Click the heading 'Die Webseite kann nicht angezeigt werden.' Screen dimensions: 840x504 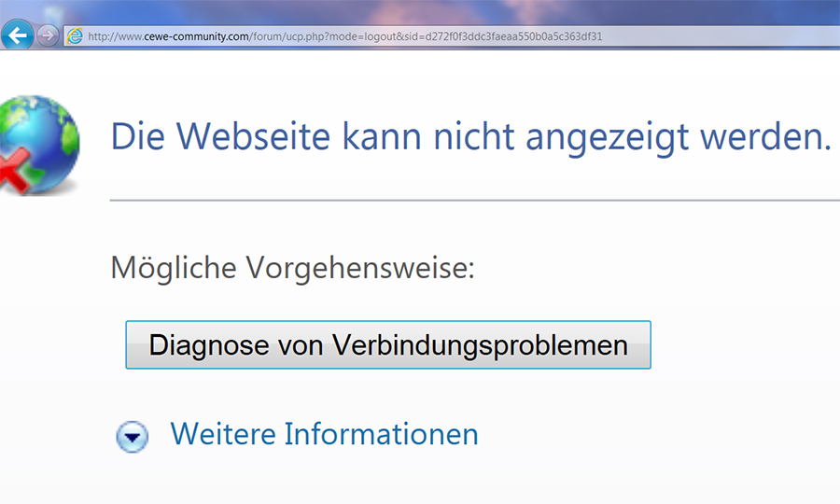click(x=471, y=136)
